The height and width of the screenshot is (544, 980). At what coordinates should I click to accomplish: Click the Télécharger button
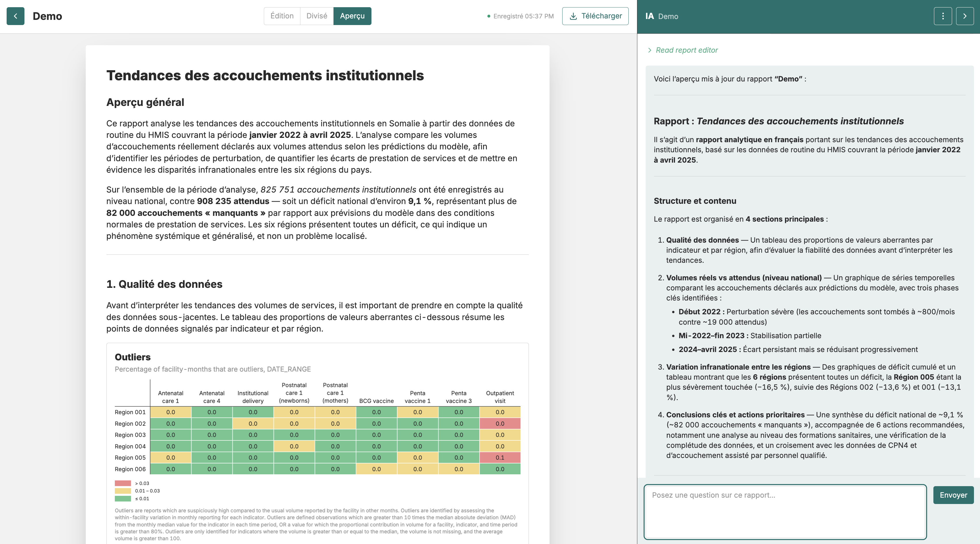click(595, 16)
